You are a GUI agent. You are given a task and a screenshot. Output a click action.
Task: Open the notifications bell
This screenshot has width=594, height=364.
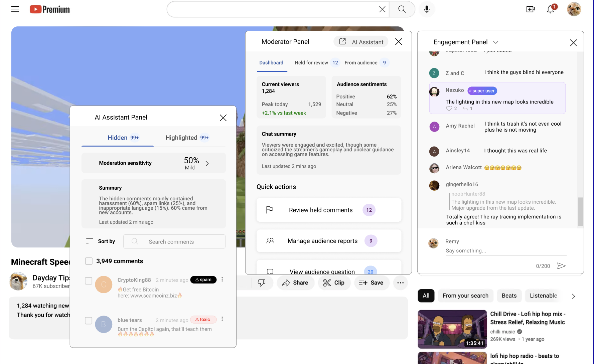551,9
